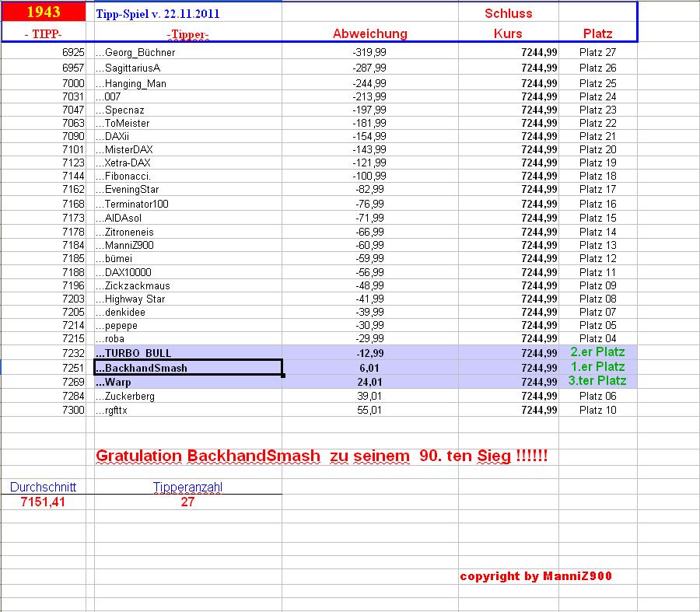Click the Abweichung column header

[x=370, y=34]
